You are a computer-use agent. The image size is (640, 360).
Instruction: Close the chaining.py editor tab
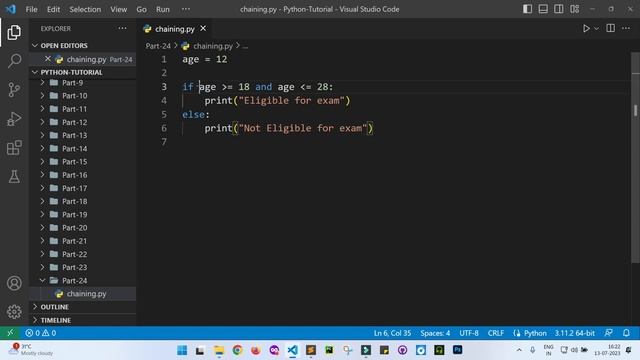coord(203,29)
